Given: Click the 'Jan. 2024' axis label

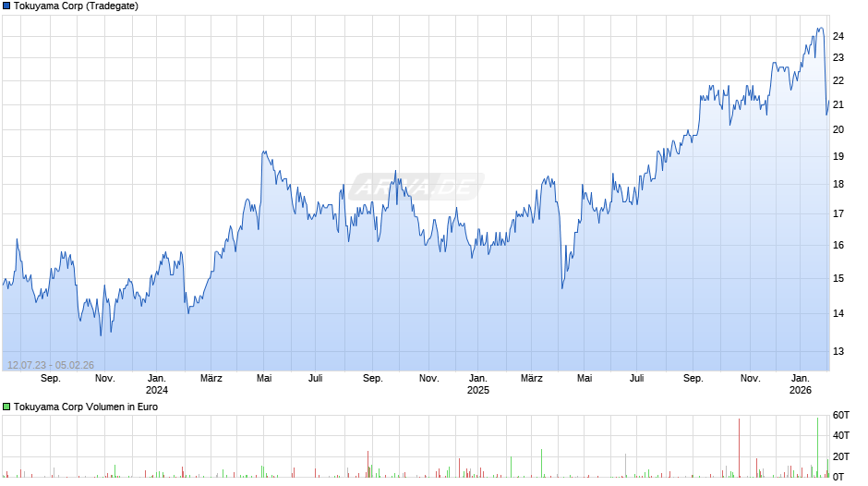Looking at the screenshot, I should click(157, 384).
